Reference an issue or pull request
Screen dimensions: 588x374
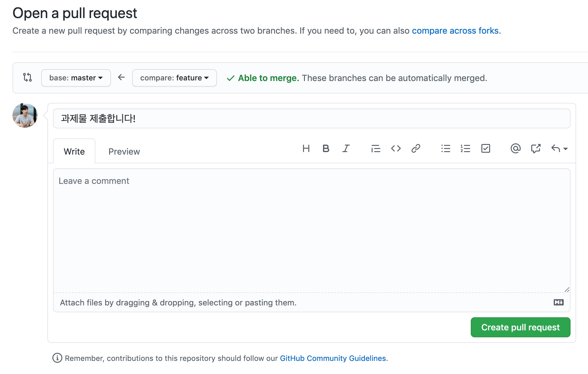(x=535, y=149)
